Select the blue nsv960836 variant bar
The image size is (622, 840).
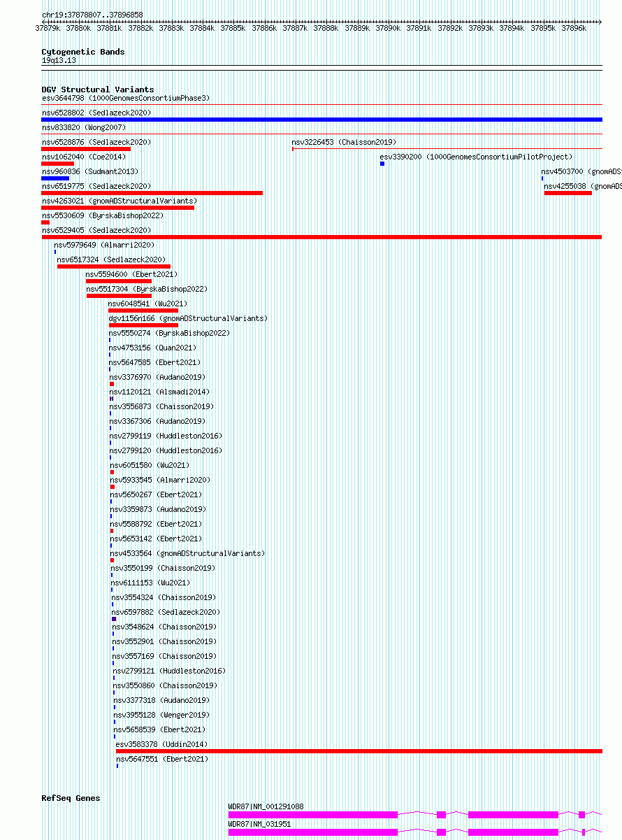pyautogui.click(x=55, y=178)
